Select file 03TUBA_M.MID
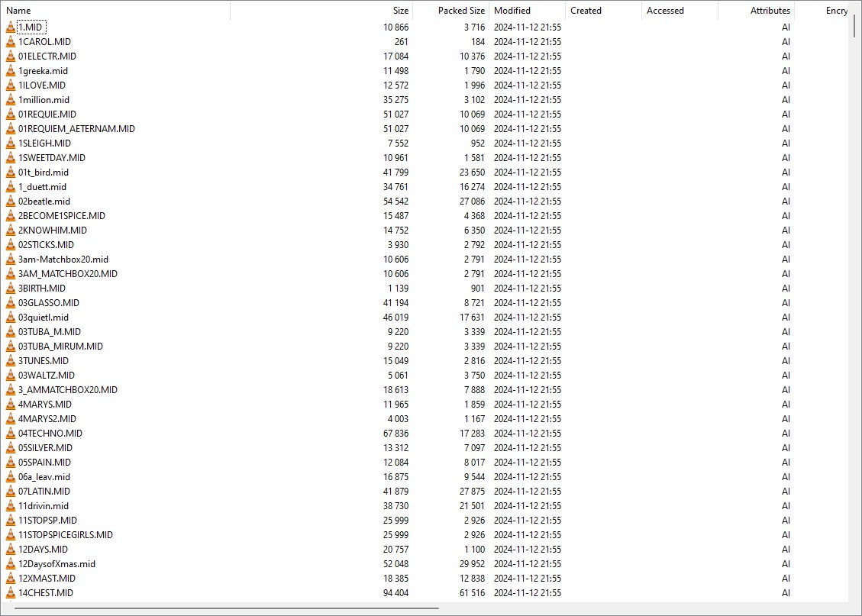Screen dimensions: 862x616 (50, 332)
